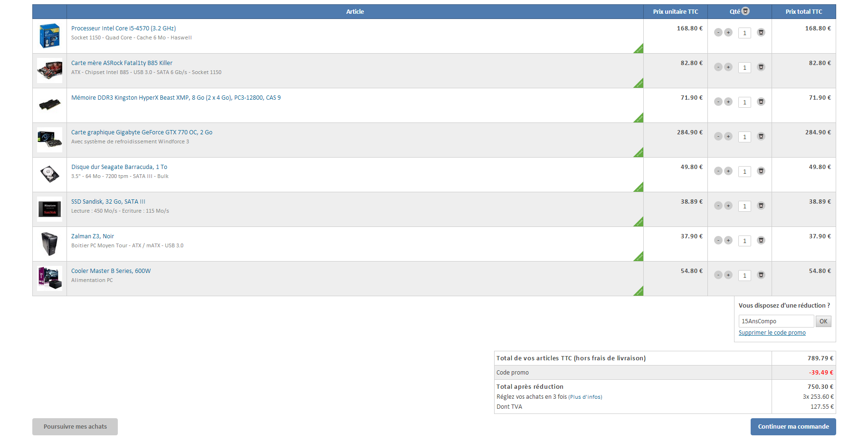Decrease quantity of Zalman Z3 case
The width and height of the screenshot is (868, 441).
718,240
